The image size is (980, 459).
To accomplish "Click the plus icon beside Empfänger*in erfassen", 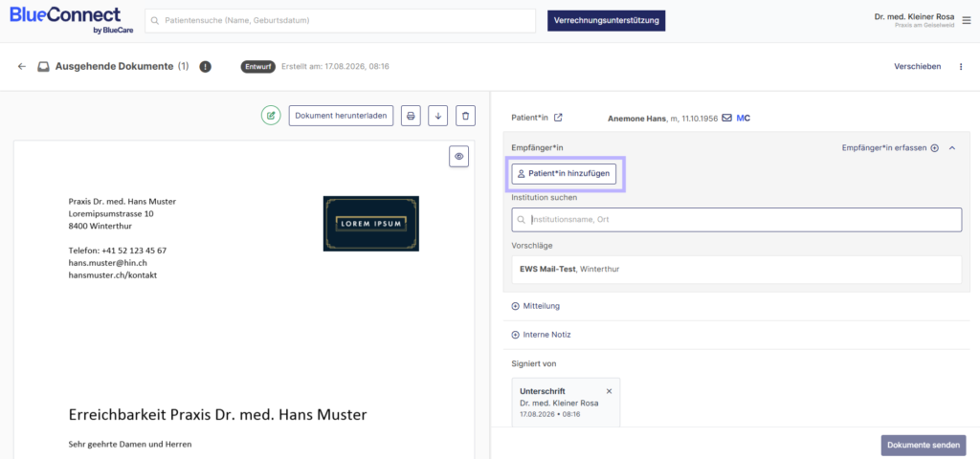I will tap(935, 148).
